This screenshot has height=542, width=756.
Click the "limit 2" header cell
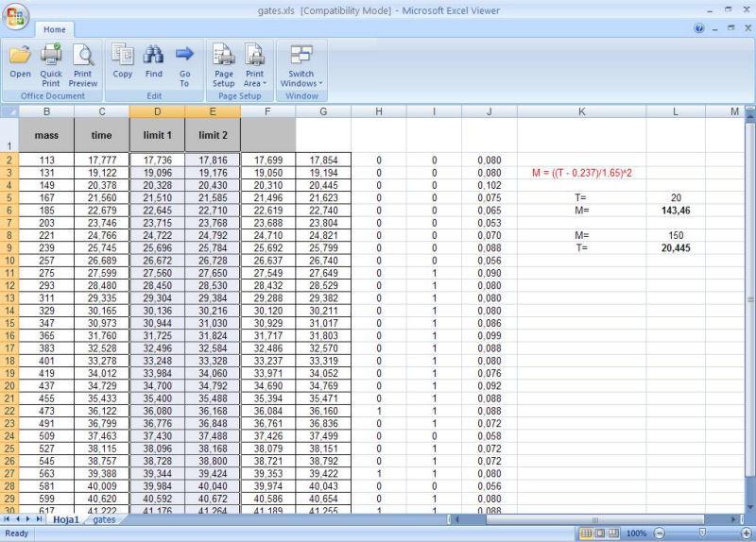click(213, 135)
